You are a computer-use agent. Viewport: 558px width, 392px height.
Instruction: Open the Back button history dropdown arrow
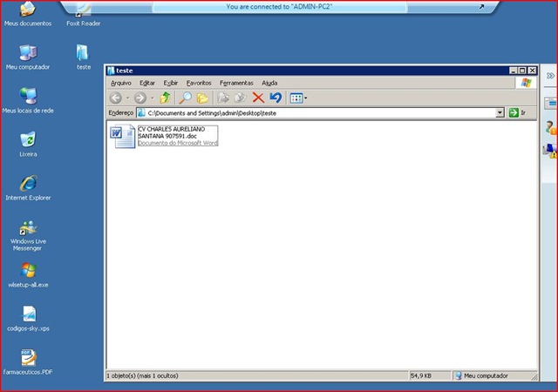128,98
